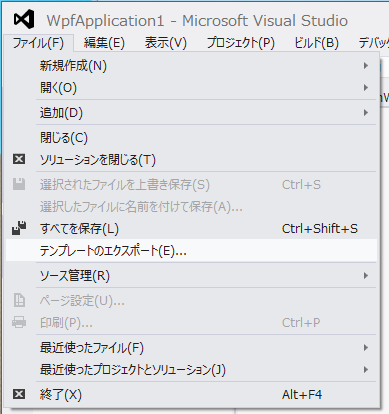The height and width of the screenshot is (414, 389).
Task: Open the ファイル(F) menu
Action: (x=38, y=43)
